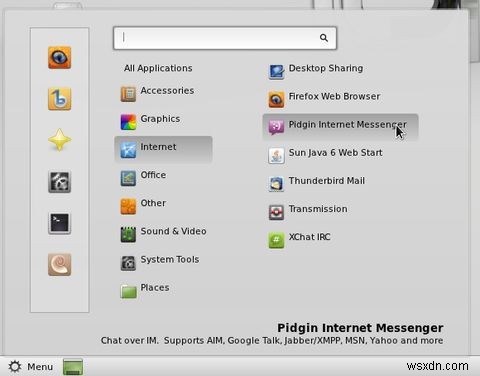Select the Internet category label
Viewport: 480px width, 376px height.
click(158, 147)
